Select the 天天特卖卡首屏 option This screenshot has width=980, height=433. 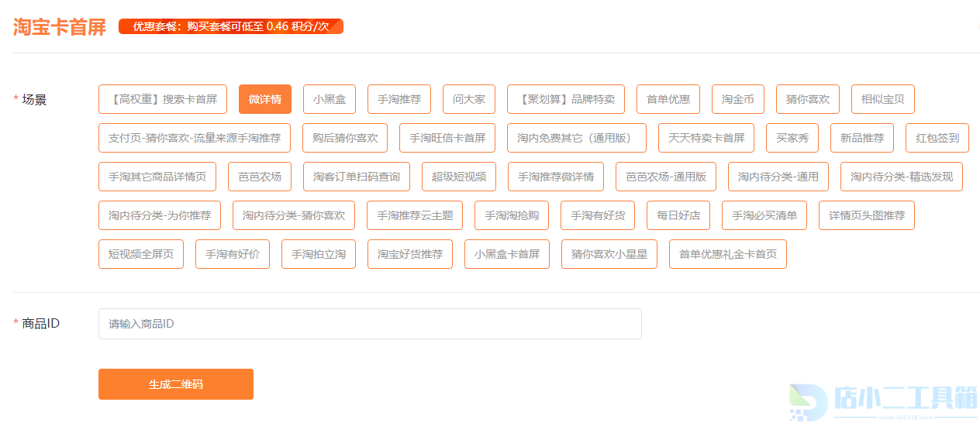[x=706, y=138]
